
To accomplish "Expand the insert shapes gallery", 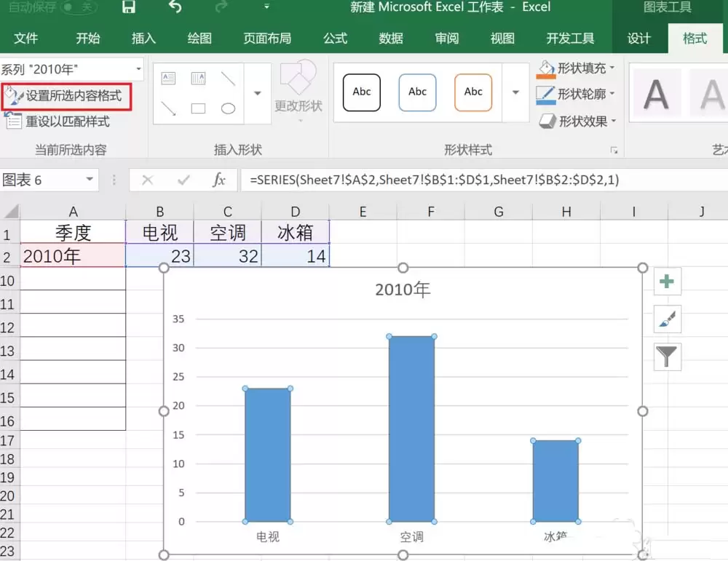I will pyautogui.click(x=257, y=93).
